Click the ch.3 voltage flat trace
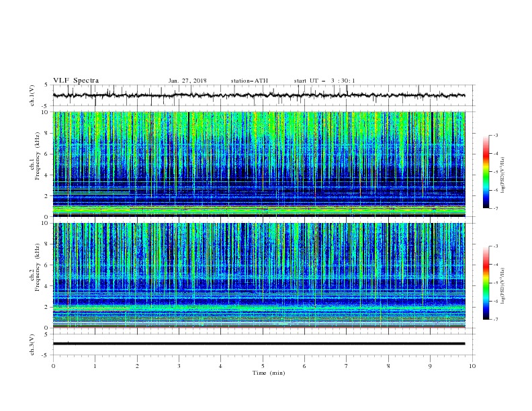 [x=259, y=344]
